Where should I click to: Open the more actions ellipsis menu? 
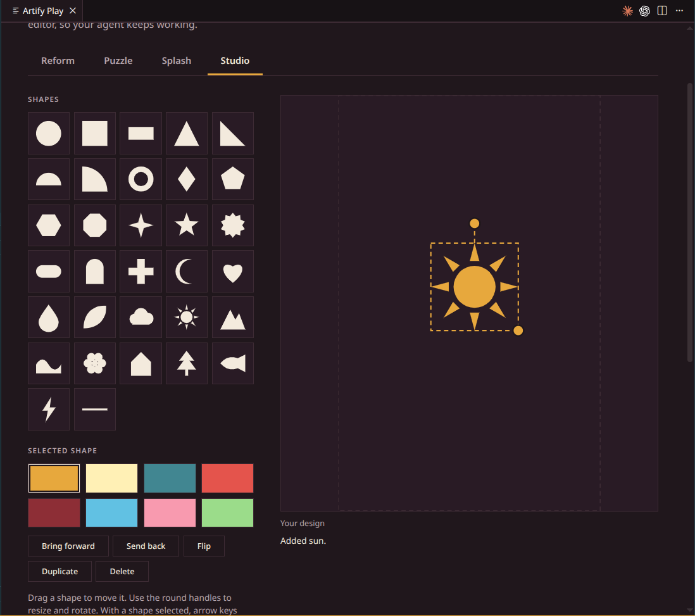[679, 11]
